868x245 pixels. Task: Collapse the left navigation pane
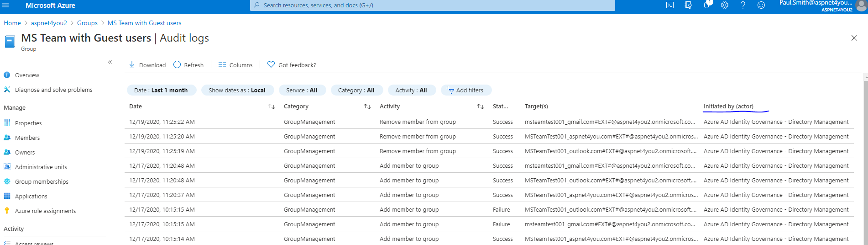[110, 62]
